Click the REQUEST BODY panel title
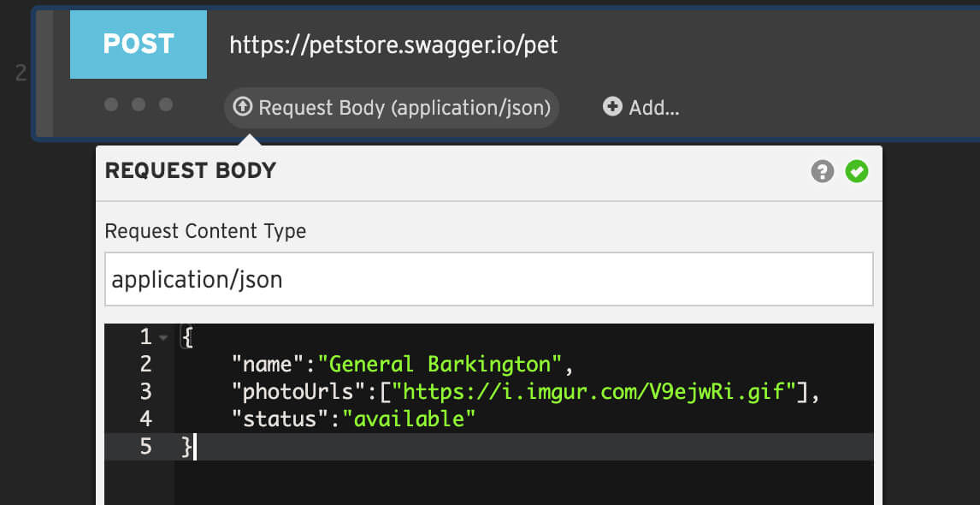Viewport: 980px width, 505px height. [190, 170]
